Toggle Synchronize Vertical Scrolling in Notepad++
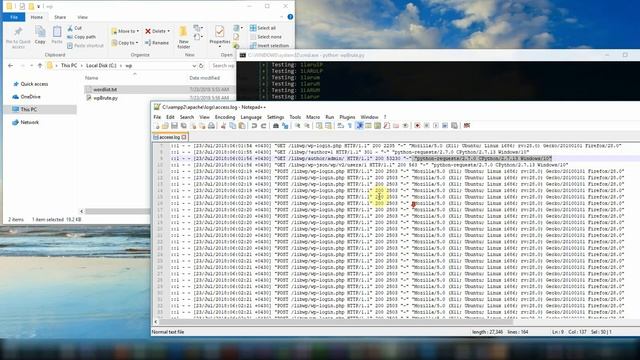 (318, 126)
